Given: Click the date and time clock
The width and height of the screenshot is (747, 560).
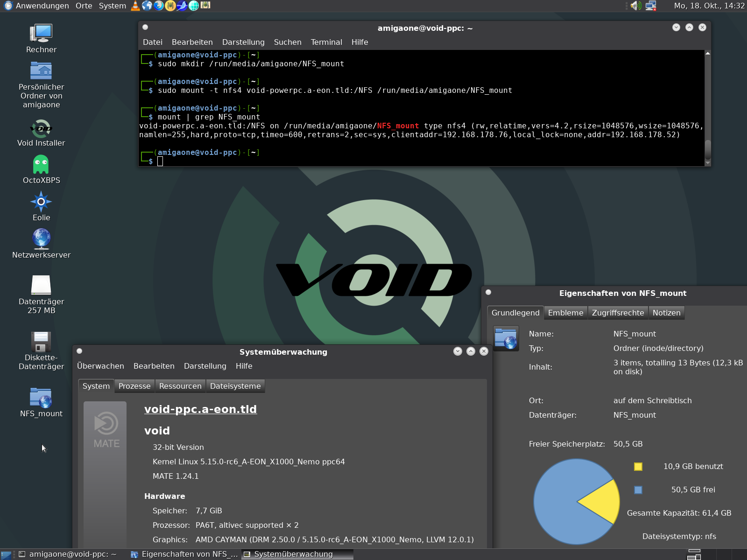Looking at the screenshot, I should coord(709,6).
